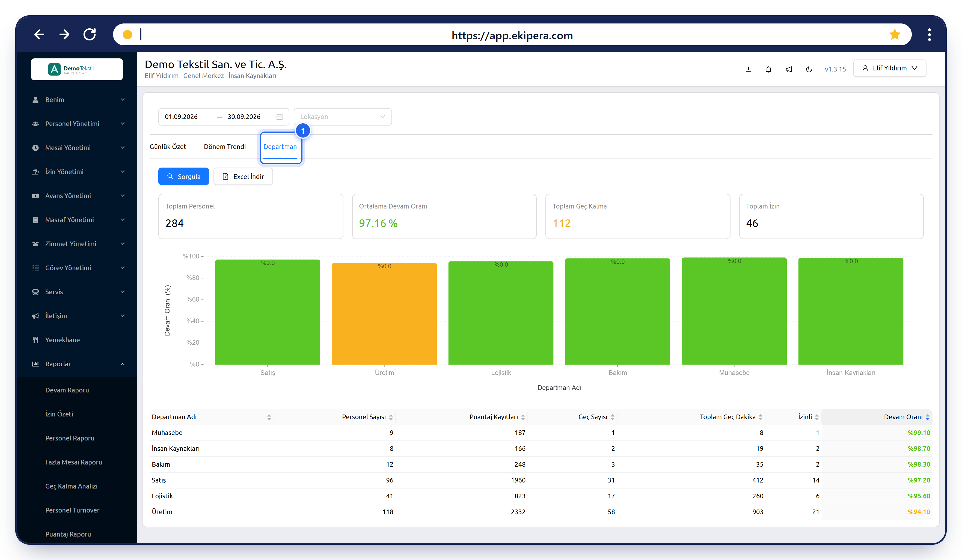The height and width of the screenshot is (560, 962).
Task: Click the Excel İndir button
Action: point(243,176)
